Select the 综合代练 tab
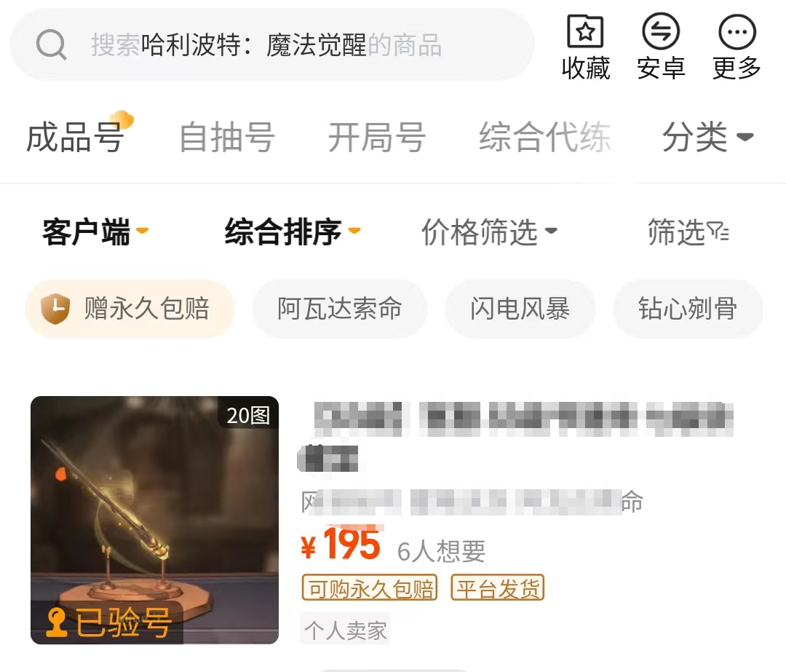 tap(545, 137)
